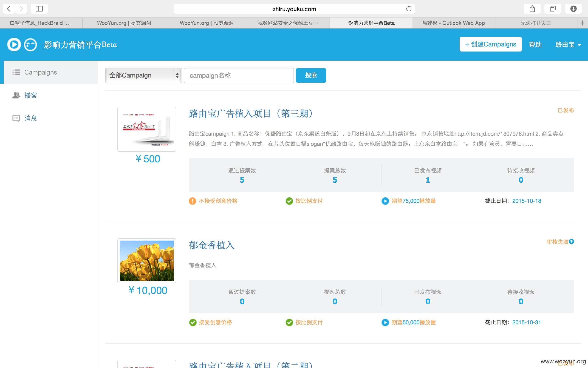The height and width of the screenshot is (368, 588).
Task: Switch to WooYun.org 提交漏洞 tab
Action: click(124, 23)
